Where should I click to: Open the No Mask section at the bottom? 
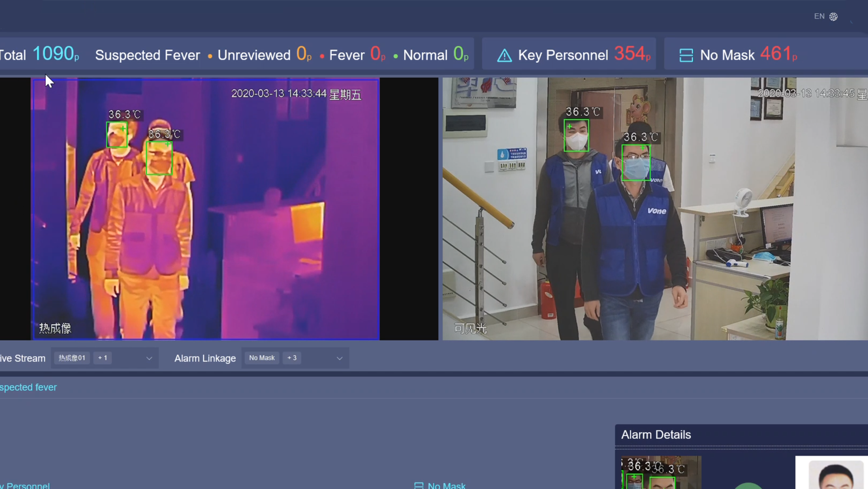point(446,485)
